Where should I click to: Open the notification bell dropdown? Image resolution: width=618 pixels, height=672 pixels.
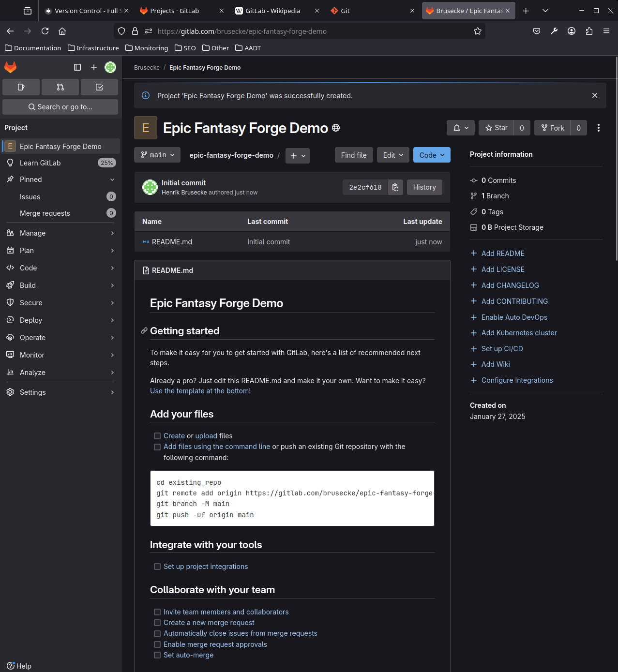pyautogui.click(x=461, y=128)
